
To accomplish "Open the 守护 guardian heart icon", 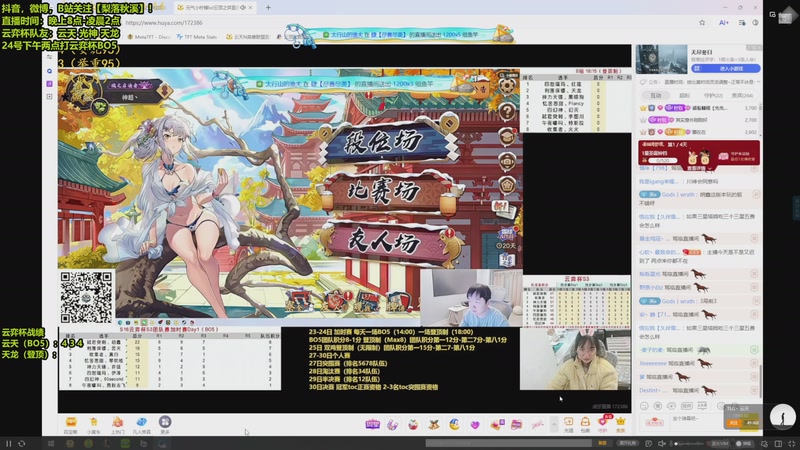I will click(603, 424).
